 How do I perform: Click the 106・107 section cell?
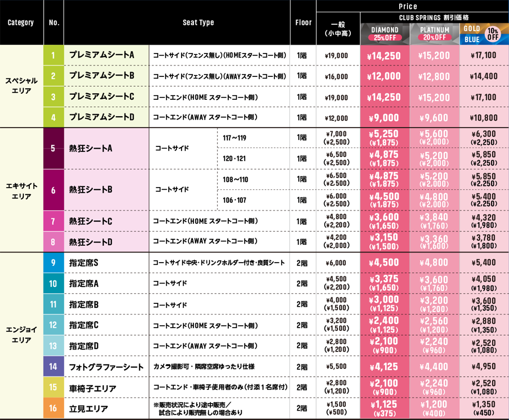pyautogui.click(x=234, y=200)
